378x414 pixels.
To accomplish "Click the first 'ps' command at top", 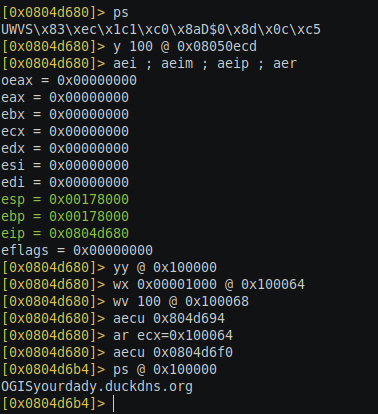I will click(121, 13).
